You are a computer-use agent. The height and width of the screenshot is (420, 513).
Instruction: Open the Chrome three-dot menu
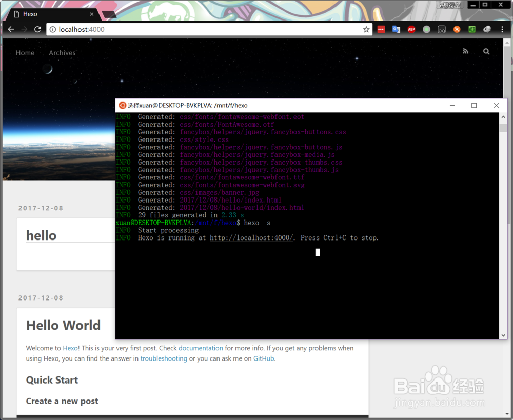click(x=502, y=29)
